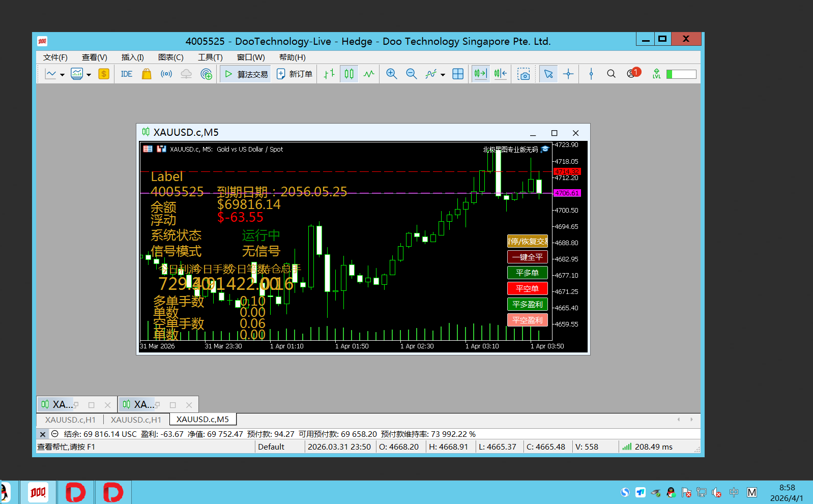This screenshot has width=813, height=504.
Task: Click the red close shorts (平空单) button
Action: tap(528, 288)
